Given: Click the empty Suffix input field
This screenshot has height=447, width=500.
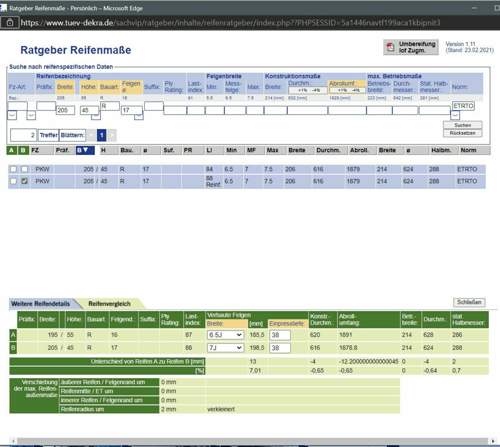Looking at the screenshot, I should pos(154,106).
